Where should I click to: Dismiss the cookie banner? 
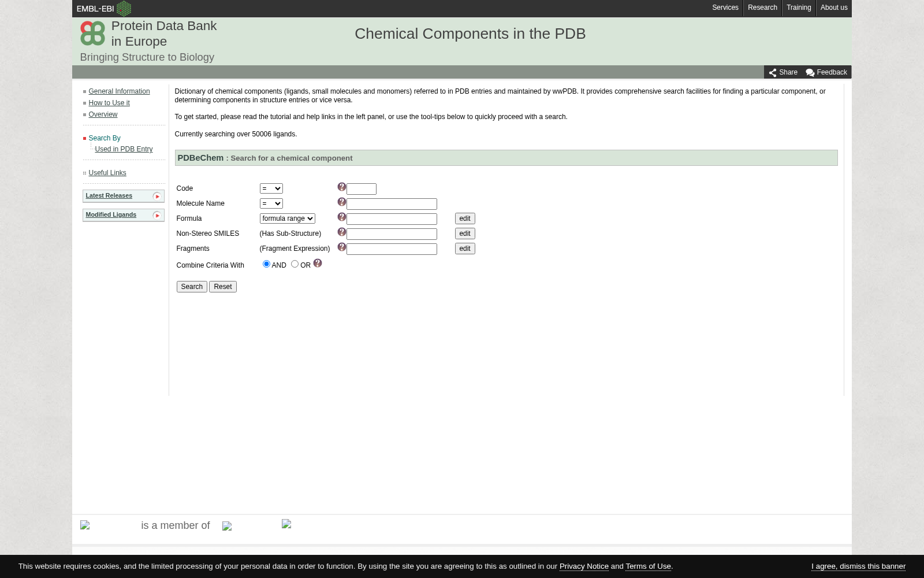point(858,566)
